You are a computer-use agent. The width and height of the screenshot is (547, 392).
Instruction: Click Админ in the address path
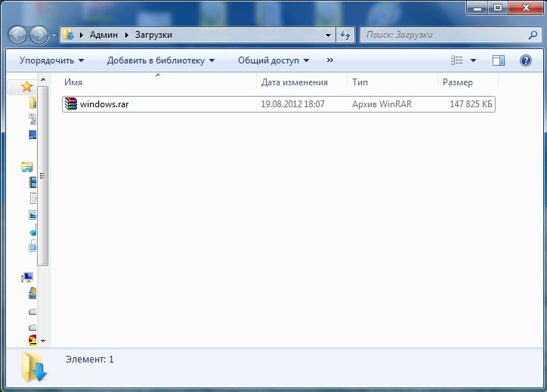tap(104, 35)
